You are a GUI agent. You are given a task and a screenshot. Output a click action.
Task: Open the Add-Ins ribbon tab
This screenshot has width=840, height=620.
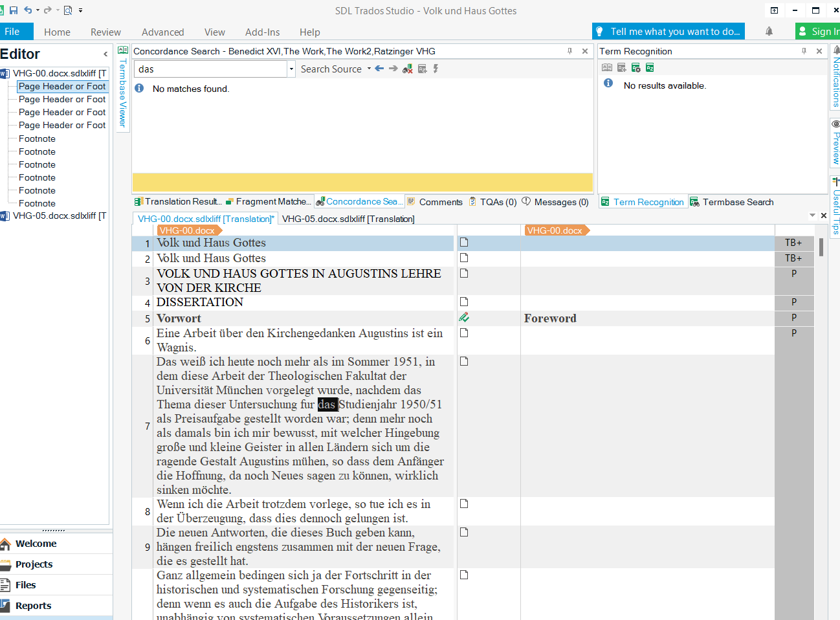click(x=263, y=32)
